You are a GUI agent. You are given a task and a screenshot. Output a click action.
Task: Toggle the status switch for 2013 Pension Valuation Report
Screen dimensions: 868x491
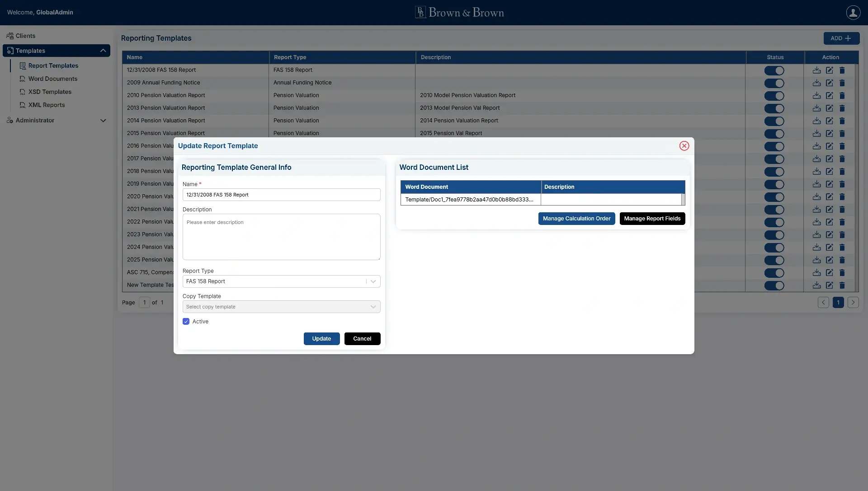[774, 108]
